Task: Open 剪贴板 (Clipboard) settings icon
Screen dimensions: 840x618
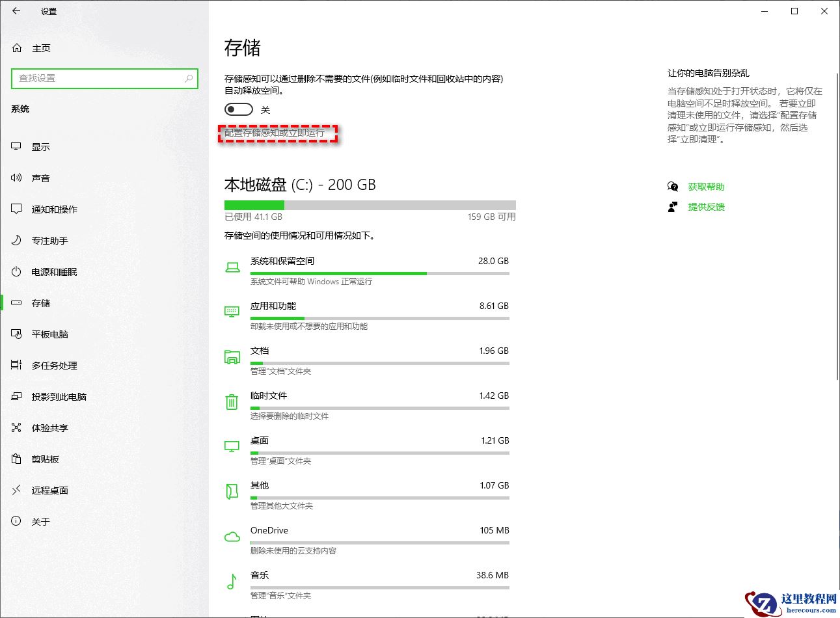Action: click(x=16, y=459)
